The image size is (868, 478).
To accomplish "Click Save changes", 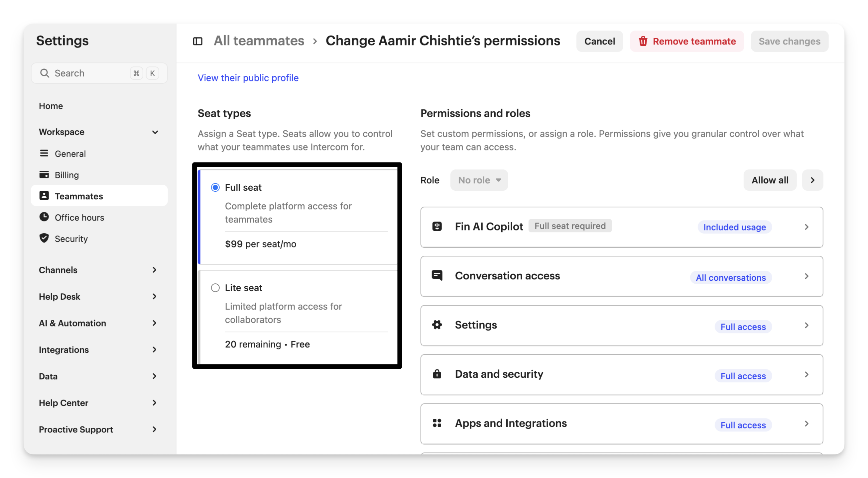I will pos(790,41).
